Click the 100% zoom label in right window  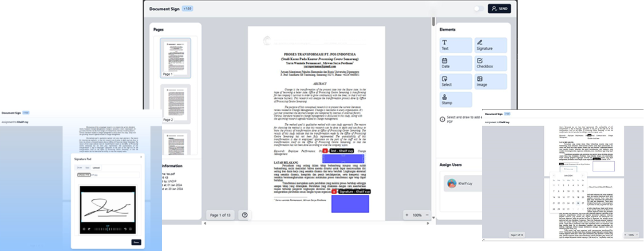coord(632,235)
